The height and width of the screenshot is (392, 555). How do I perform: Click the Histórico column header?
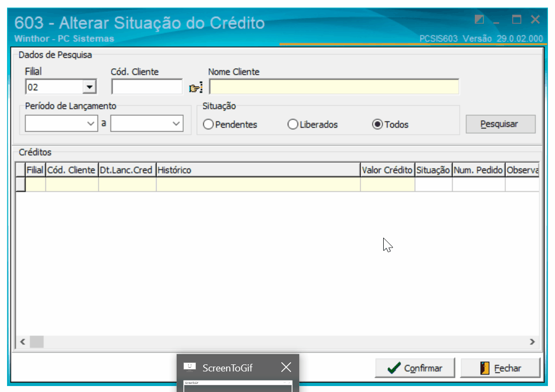point(258,170)
